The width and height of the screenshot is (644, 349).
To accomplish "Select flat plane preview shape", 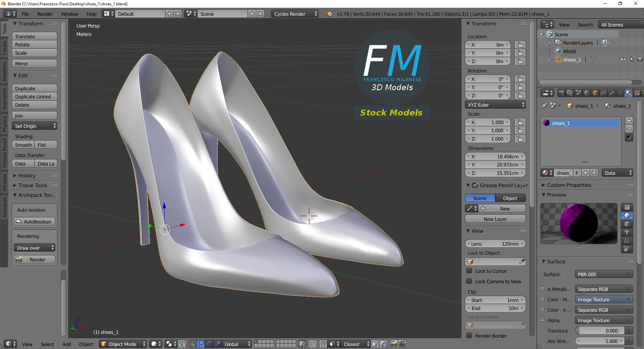I will 627,207.
